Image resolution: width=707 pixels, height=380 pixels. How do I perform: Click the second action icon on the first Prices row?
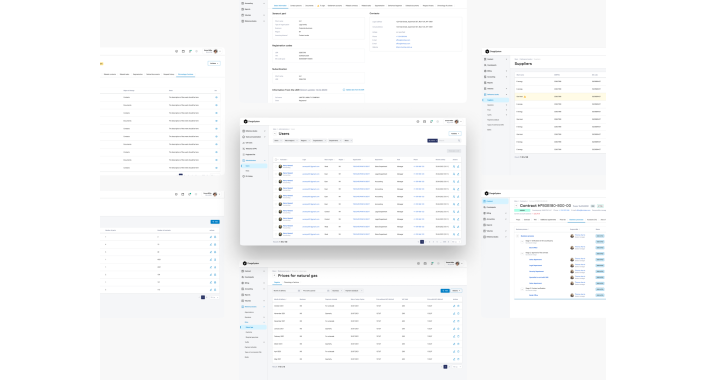(458, 306)
